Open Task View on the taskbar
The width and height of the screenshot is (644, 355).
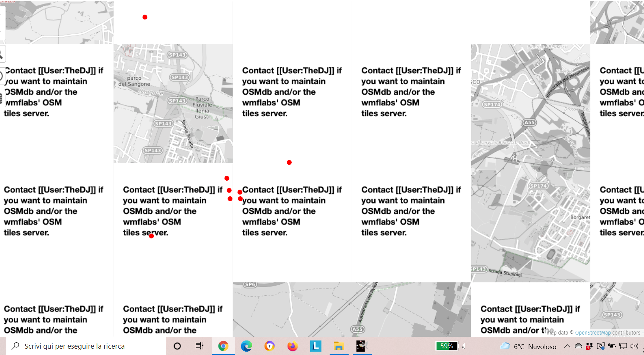tap(200, 346)
